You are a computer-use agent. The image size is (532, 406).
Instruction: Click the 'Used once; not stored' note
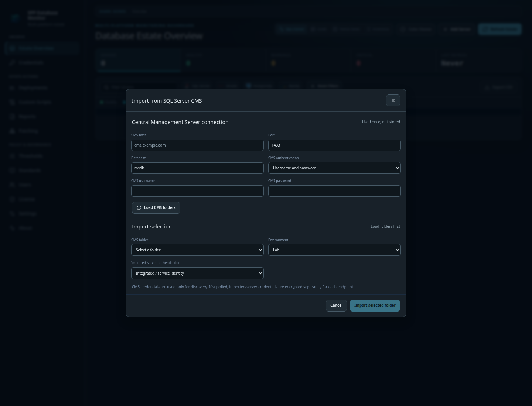(381, 122)
